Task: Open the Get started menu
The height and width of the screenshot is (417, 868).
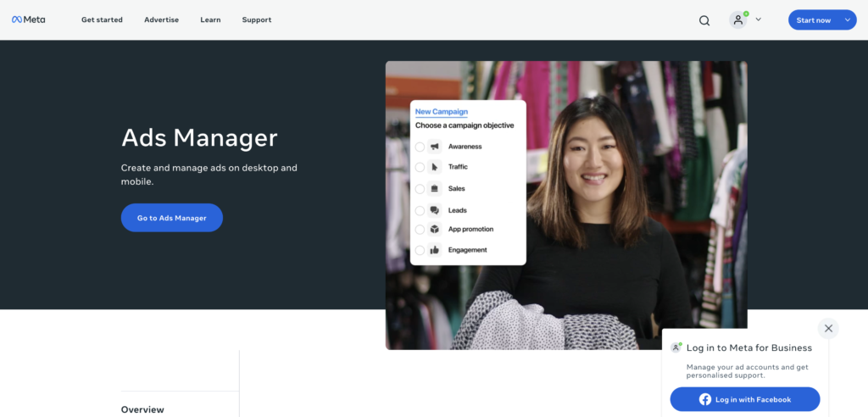Action: [x=102, y=19]
